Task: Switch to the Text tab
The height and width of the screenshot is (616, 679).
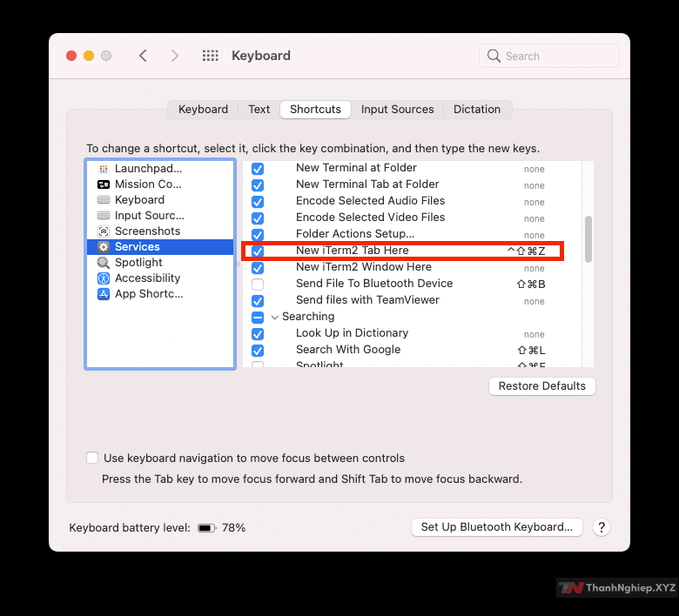Action: pos(259,110)
